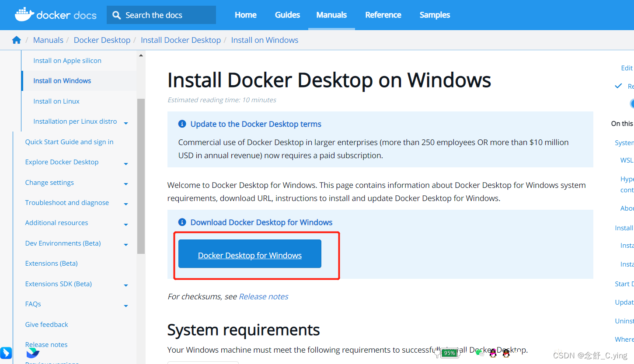
Task: Open Update to the Docker Desktop terms link
Action: (256, 124)
